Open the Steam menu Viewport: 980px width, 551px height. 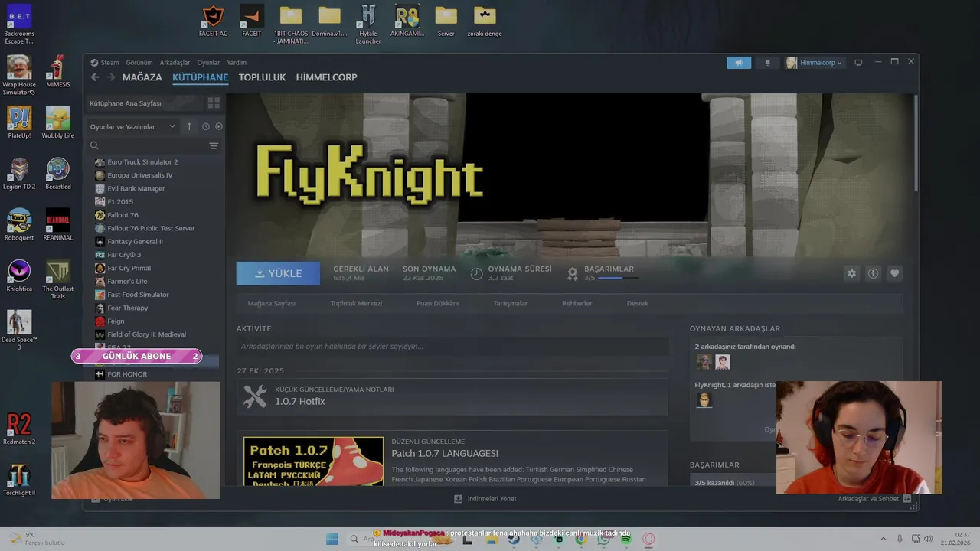[109, 63]
